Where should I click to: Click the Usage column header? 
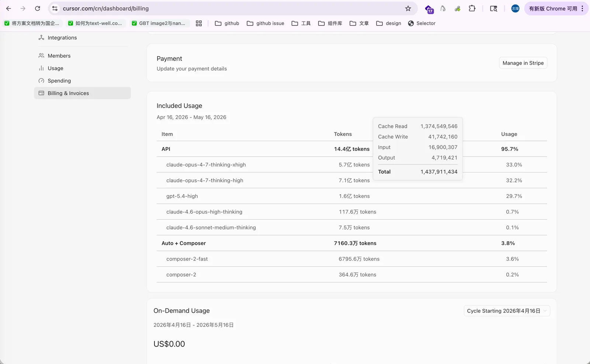pos(509,134)
